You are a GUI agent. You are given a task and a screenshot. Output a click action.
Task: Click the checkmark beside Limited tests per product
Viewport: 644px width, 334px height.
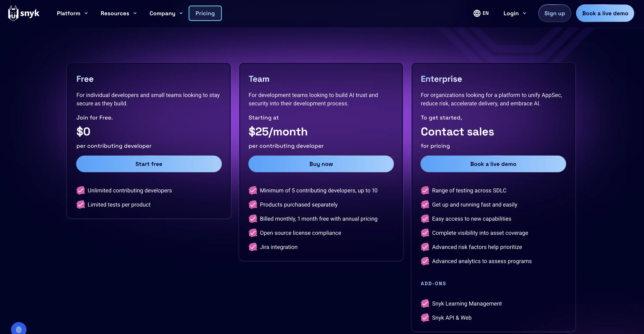pyautogui.click(x=80, y=205)
